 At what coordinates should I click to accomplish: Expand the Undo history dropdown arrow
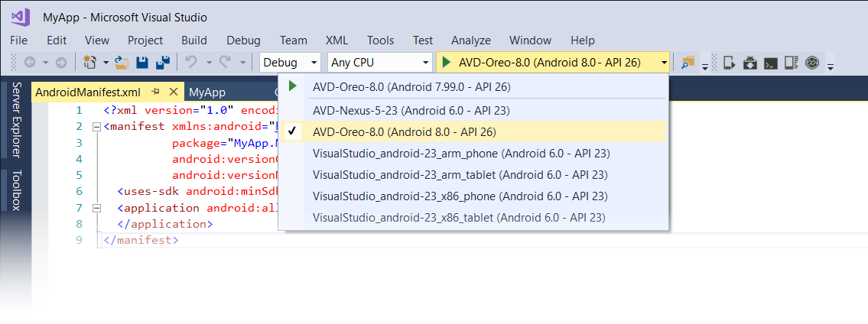point(209,63)
